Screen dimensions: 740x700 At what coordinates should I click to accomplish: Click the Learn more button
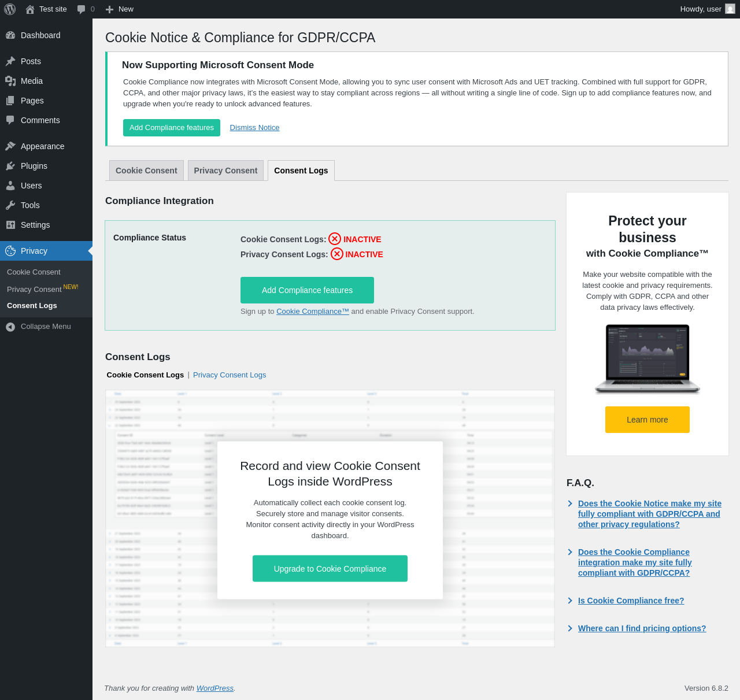pyautogui.click(x=647, y=420)
